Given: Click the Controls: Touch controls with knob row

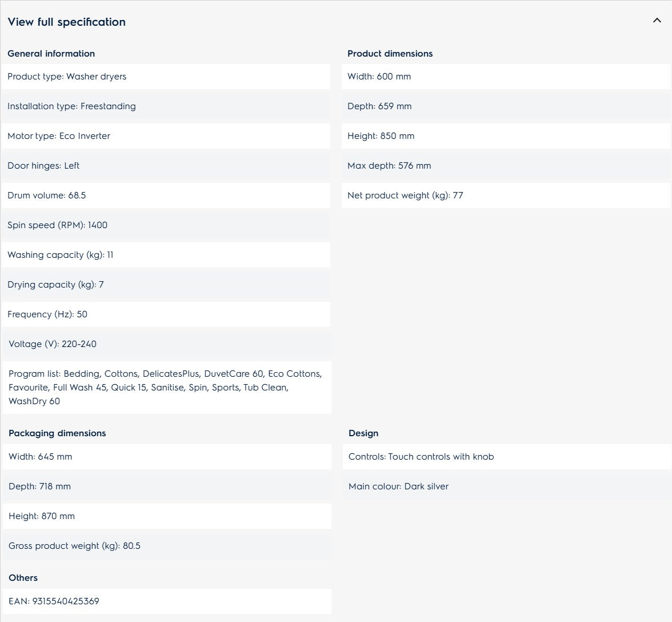Looking at the screenshot, I should click(507, 457).
